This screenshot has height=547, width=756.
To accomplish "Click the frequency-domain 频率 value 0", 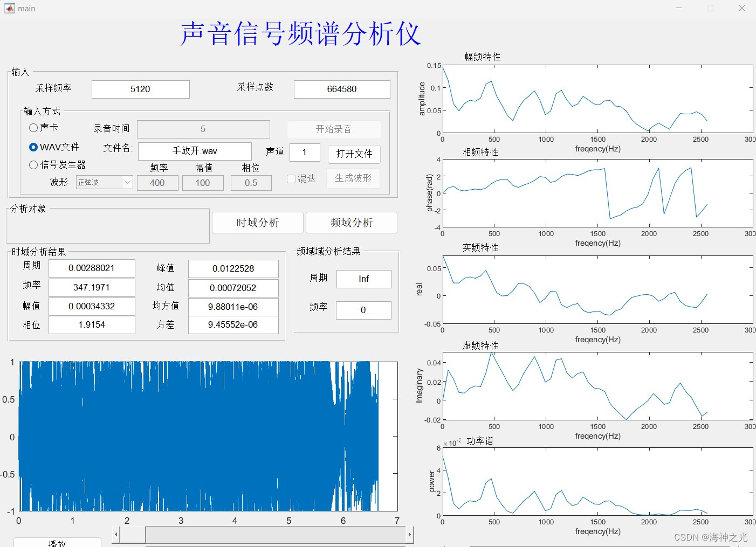I will (x=364, y=310).
